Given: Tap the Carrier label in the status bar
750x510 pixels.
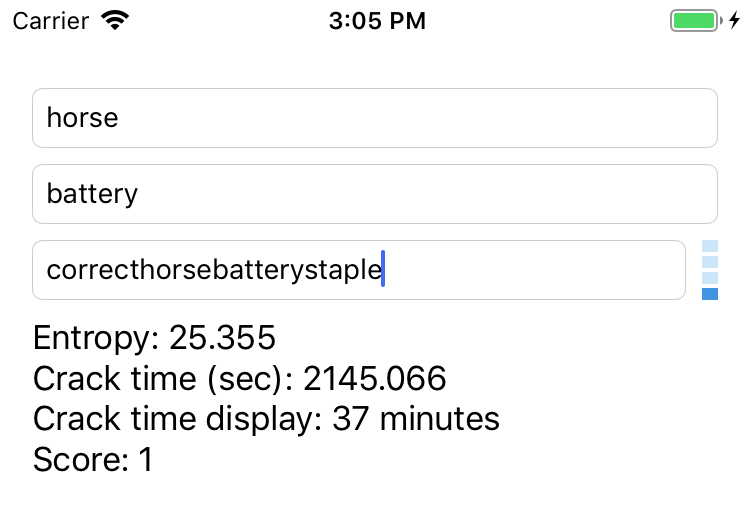Looking at the screenshot, I should pyautogui.click(x=53, y=21).
